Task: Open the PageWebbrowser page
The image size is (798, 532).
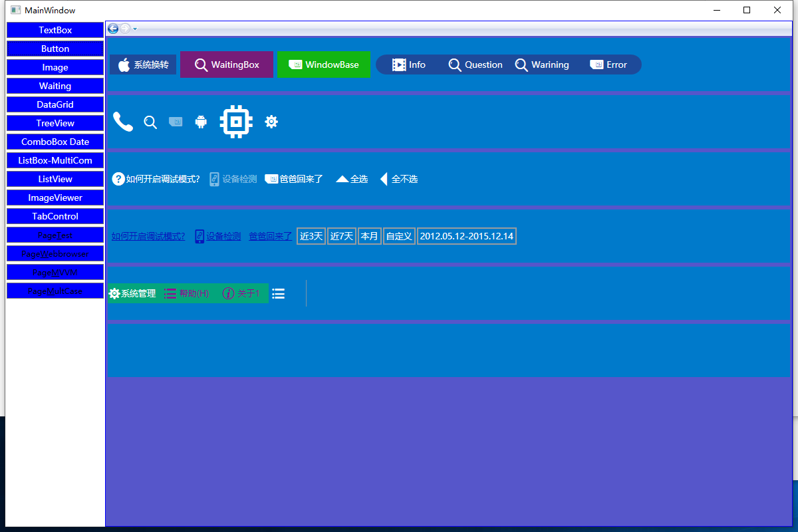Action: point(55,253)
